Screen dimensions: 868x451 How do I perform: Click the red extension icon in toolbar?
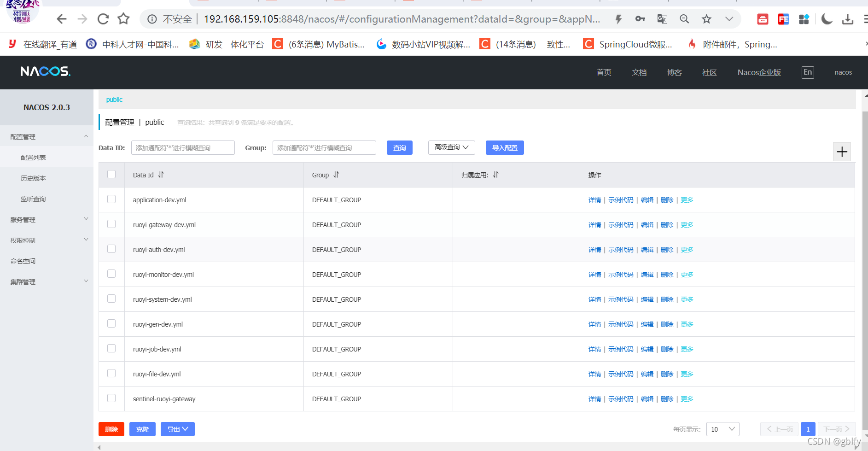pos(763,19)
